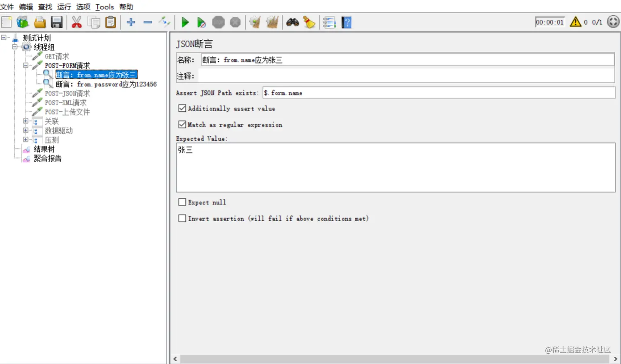Select the POST-FORM请求 sampler

67,66
